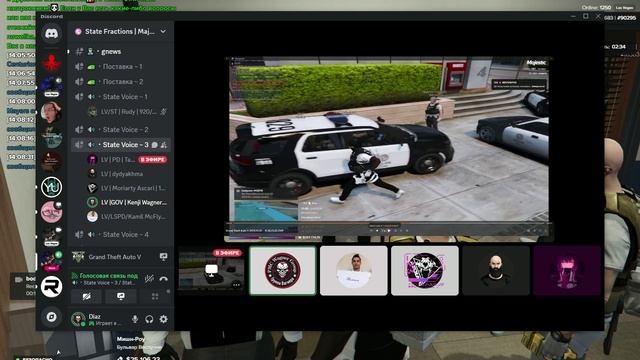This screenshot has height=360, width=640.
Task: Select user LV | Moriarty Ascari
Action: [x=127, y=188]
